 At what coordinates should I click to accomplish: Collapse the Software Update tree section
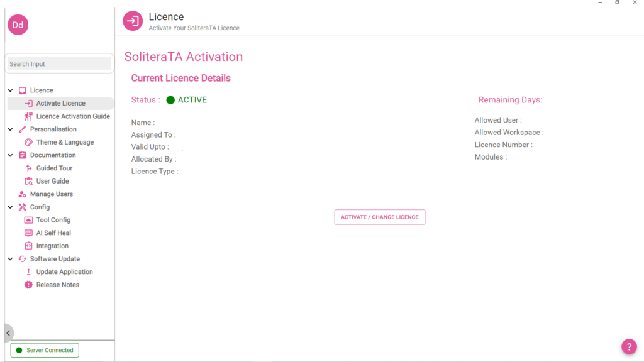[x=10, y=259]
